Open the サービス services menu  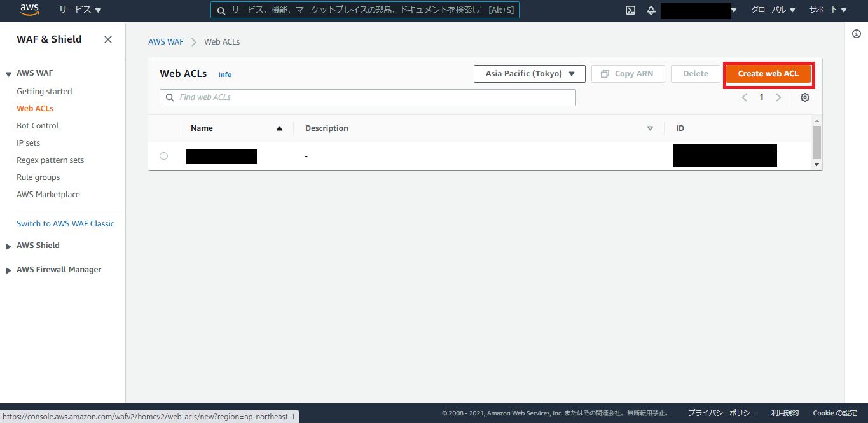(x=80, y=10)
